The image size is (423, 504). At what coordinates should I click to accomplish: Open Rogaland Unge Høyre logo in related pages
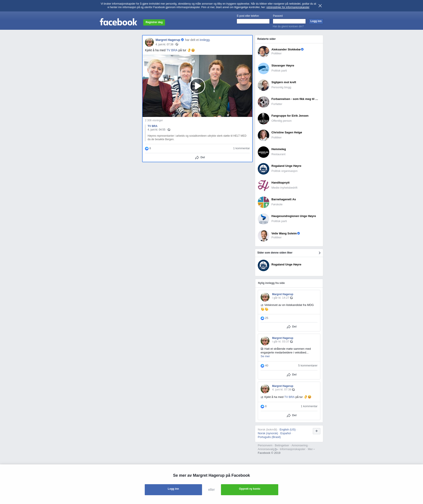(x=263, y=169)
